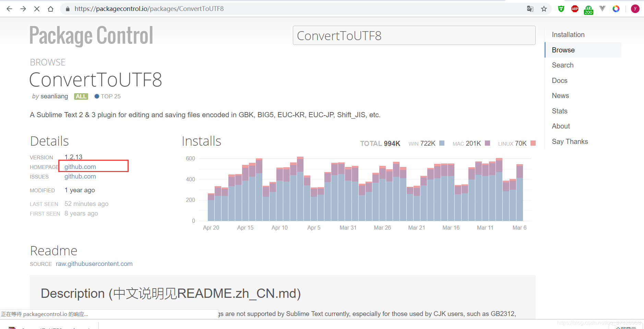The width and height of the screenshot is (644, 329).
Task: Click the '8 years ago' value
Action: click(81, 214)
